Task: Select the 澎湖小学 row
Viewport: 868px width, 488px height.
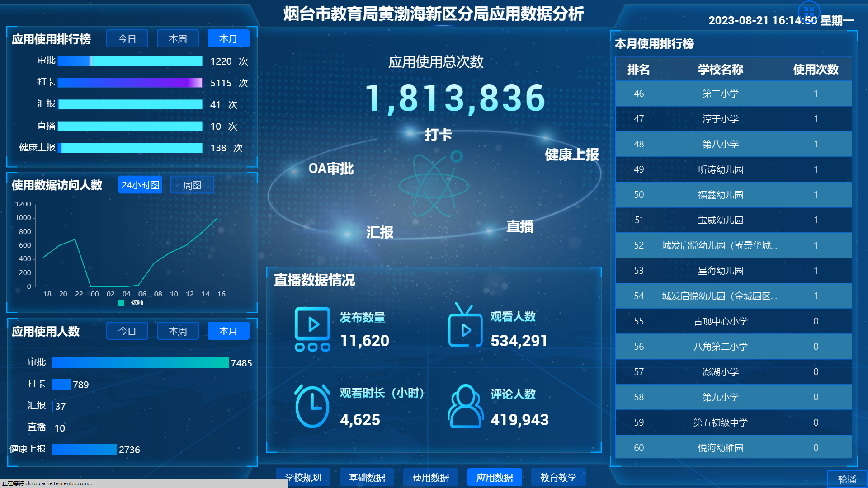Action: [x=733, y=372]
